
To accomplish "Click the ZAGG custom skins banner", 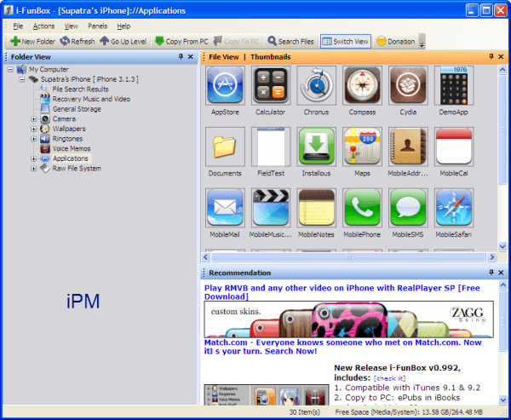I will [x=348, y=319].
